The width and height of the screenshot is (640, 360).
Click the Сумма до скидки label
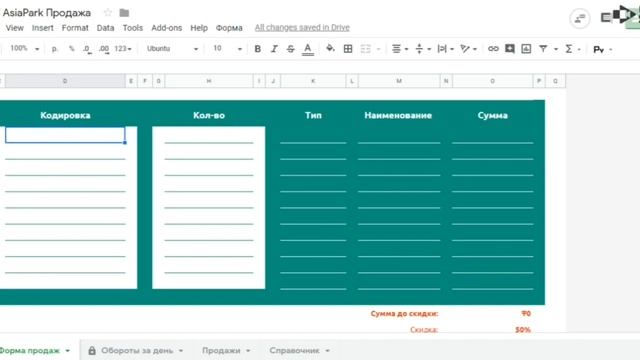click(x=404, y=313)
